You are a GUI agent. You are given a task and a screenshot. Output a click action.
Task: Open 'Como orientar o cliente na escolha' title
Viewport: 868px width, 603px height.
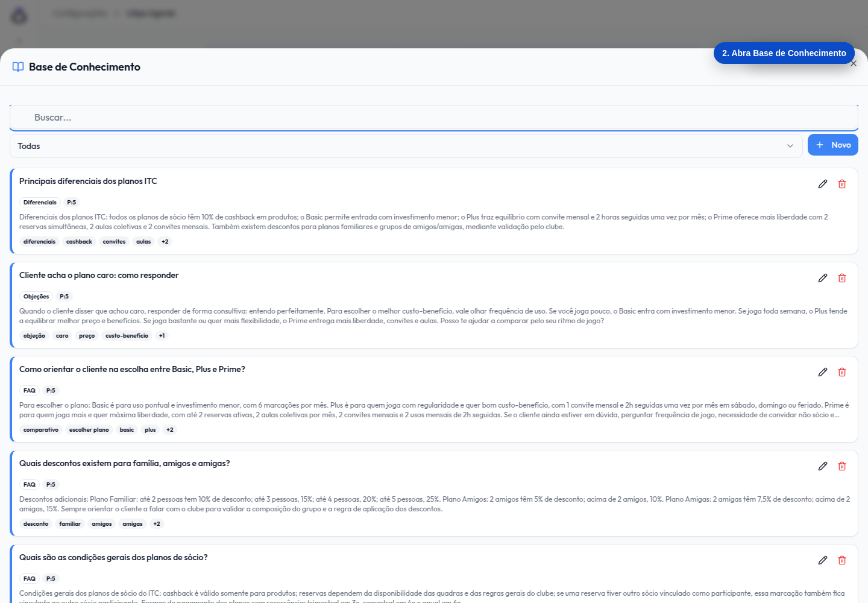132,369
